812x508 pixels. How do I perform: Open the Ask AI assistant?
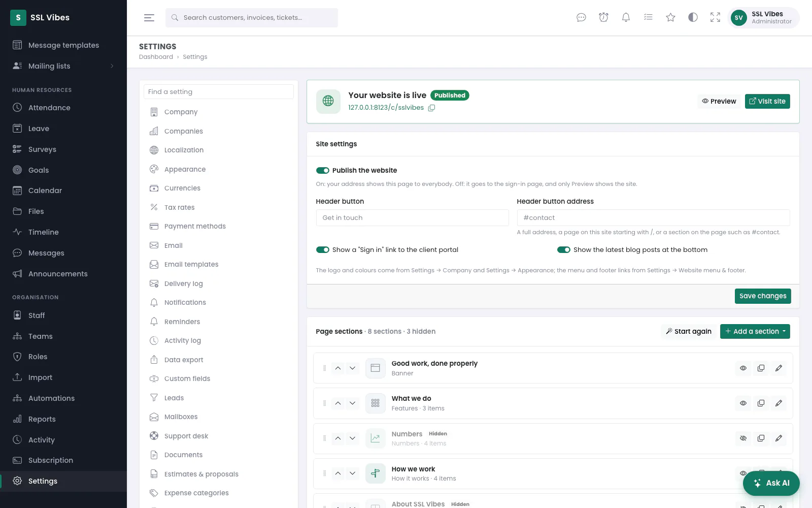click(x=771, y=483)
